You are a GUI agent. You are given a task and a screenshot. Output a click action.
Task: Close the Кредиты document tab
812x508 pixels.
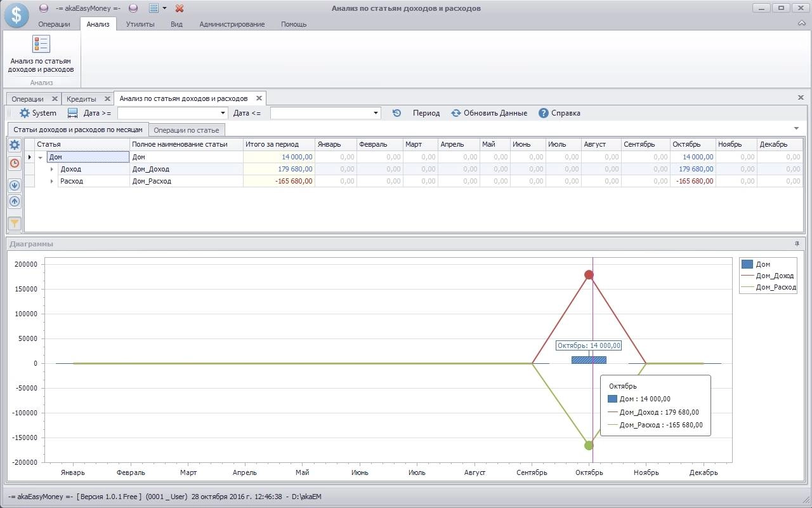[x=107, y=99]
